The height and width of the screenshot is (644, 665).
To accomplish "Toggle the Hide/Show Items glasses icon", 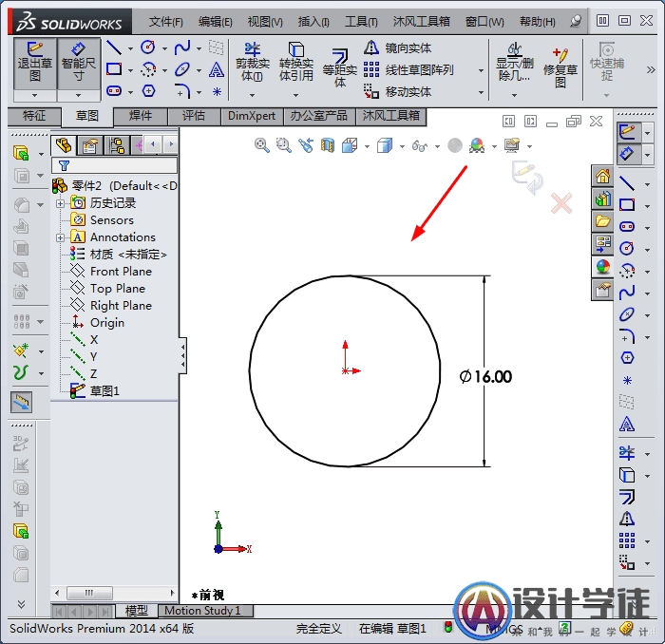I will point(420,146).
